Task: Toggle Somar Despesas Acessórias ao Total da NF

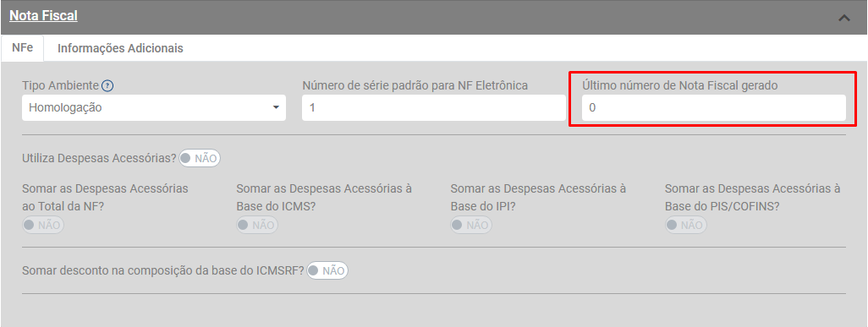Action: [x=43, y=226]
